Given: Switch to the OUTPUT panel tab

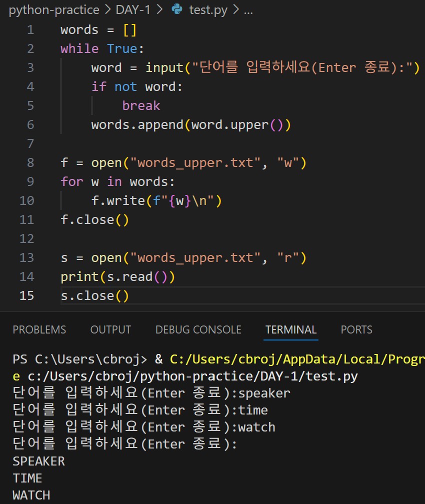Looking at the screenshot, I should tap(110, 330).
